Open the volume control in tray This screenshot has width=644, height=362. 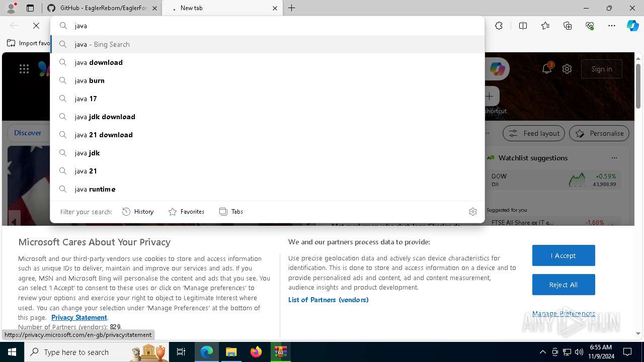[579, 352]
